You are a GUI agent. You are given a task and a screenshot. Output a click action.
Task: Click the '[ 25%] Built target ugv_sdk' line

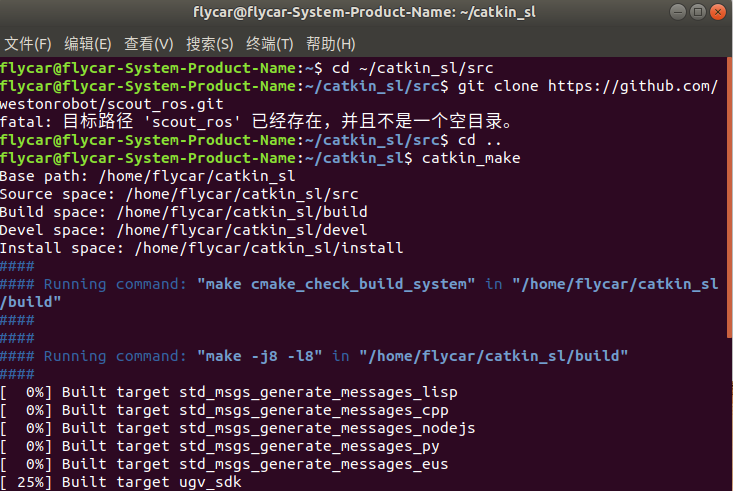pyautogui.click(x=120, y=482)
